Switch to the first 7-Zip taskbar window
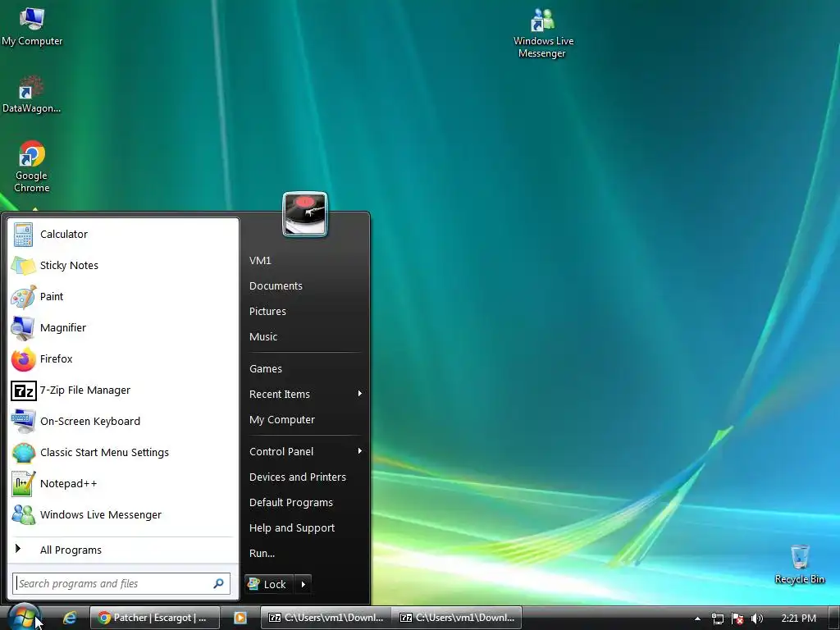Screen dimensions: 840x630 326,618
